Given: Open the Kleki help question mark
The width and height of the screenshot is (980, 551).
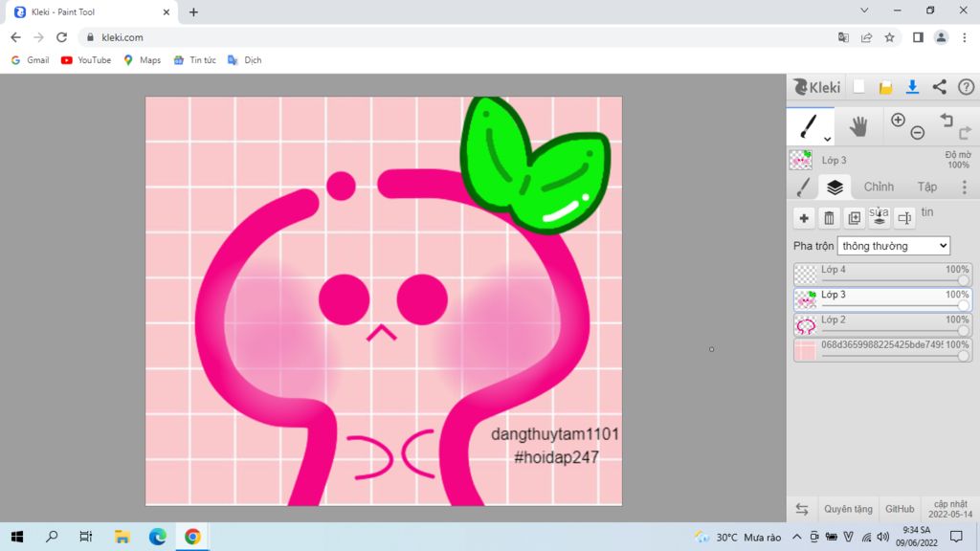Looking at the screenshot, I should pyautogui.click(x=966, y=87).
